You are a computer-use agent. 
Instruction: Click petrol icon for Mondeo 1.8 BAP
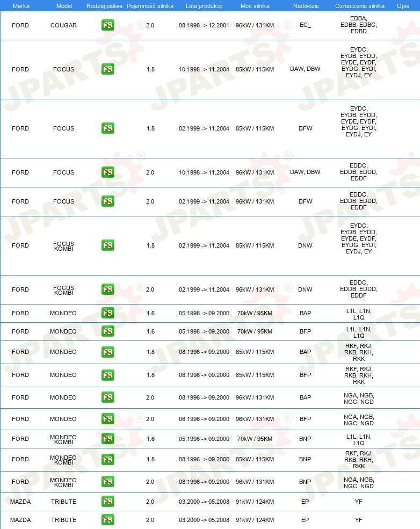point(107,352)
